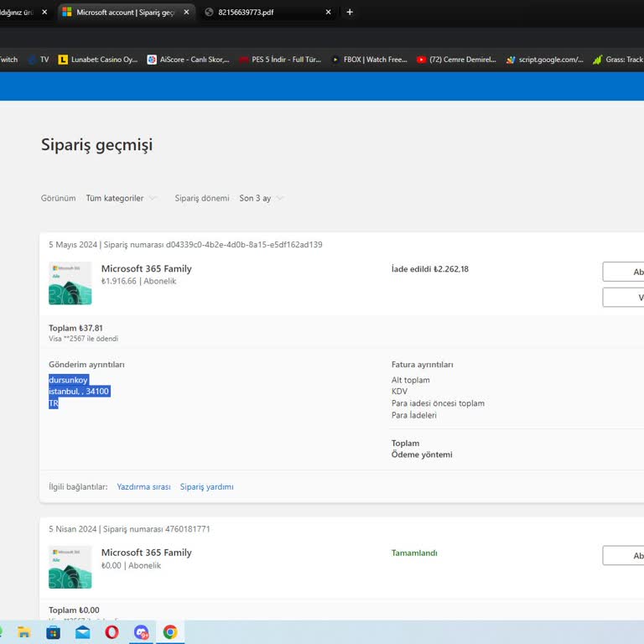The height and width of the screenshot is (644, 644).
Task: Open a new browser tab with plus
Action: pyautogui.click(x=350, y=13)
